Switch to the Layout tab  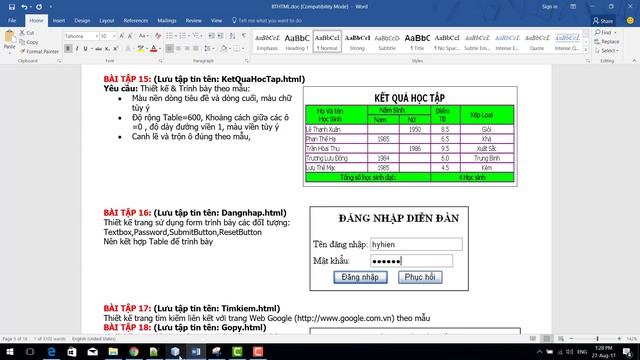tap(107, 20)
